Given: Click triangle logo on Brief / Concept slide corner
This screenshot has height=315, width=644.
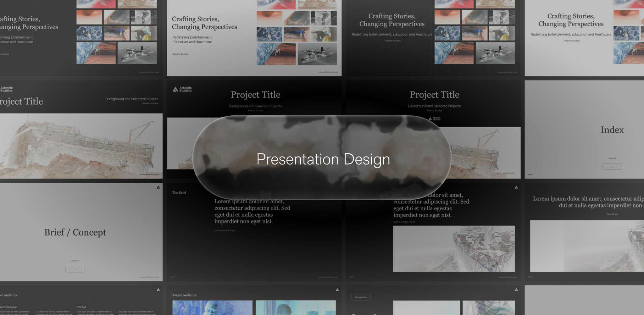Looking at the screenshot, I should (158, 187).
